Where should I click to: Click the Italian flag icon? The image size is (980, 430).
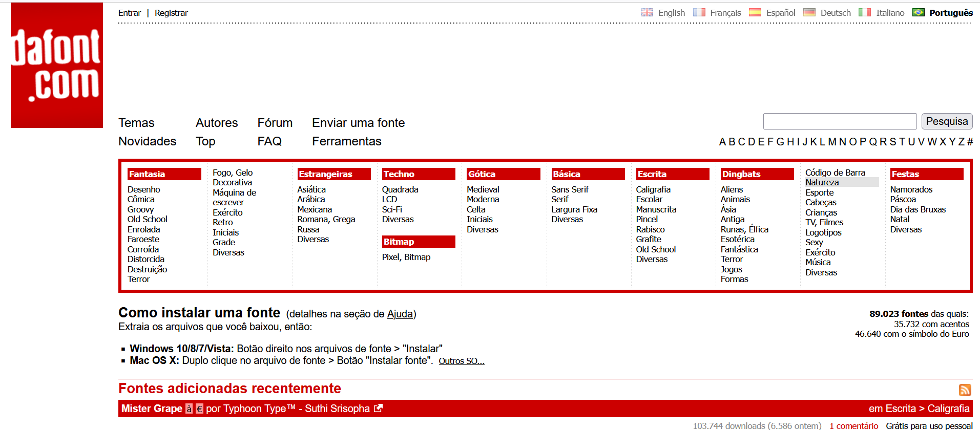(865, 12)
